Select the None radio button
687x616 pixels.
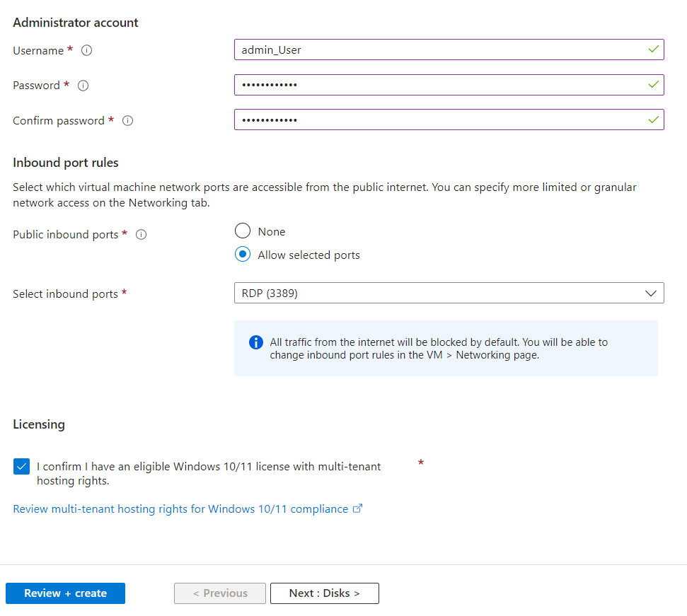(x=243, y=231)
